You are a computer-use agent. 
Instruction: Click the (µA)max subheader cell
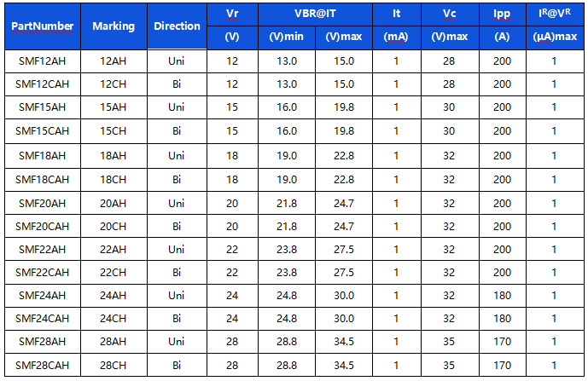click(554, 38)
